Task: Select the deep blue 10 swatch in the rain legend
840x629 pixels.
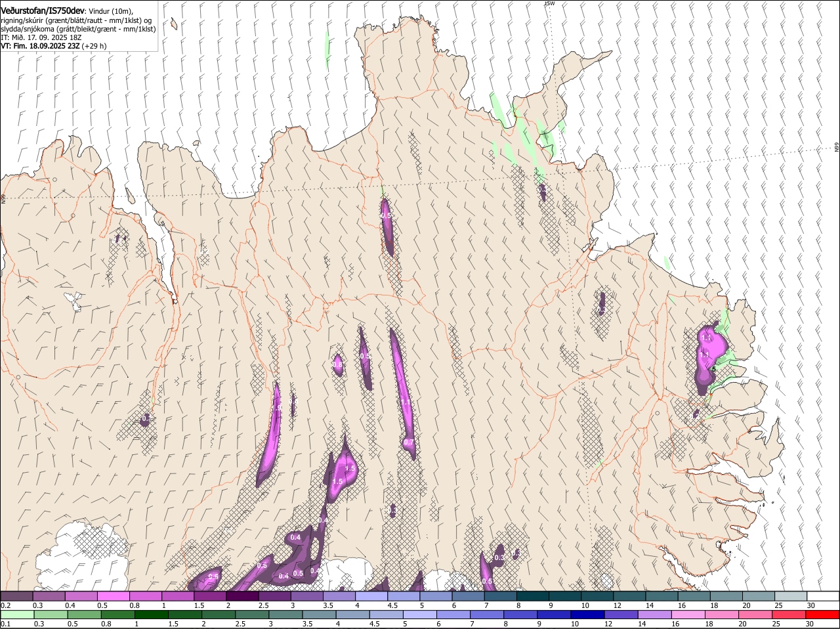Action: coord(587,615)
